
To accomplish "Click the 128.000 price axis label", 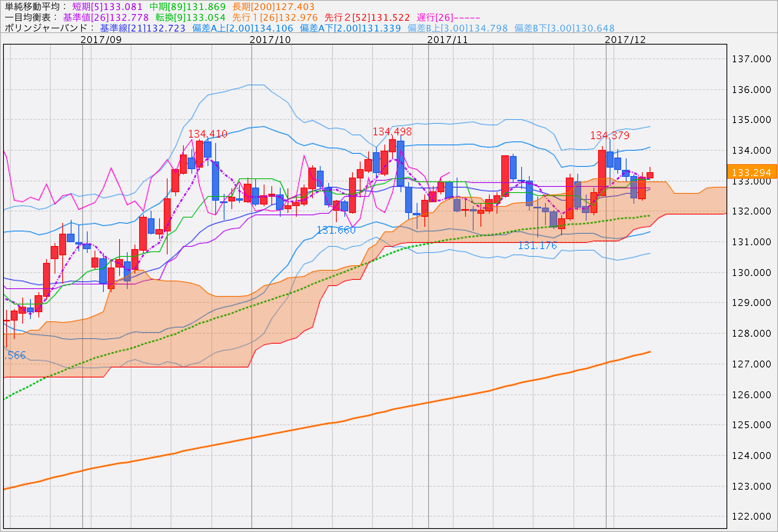I will pyautogui.click(x=751, y=333).
